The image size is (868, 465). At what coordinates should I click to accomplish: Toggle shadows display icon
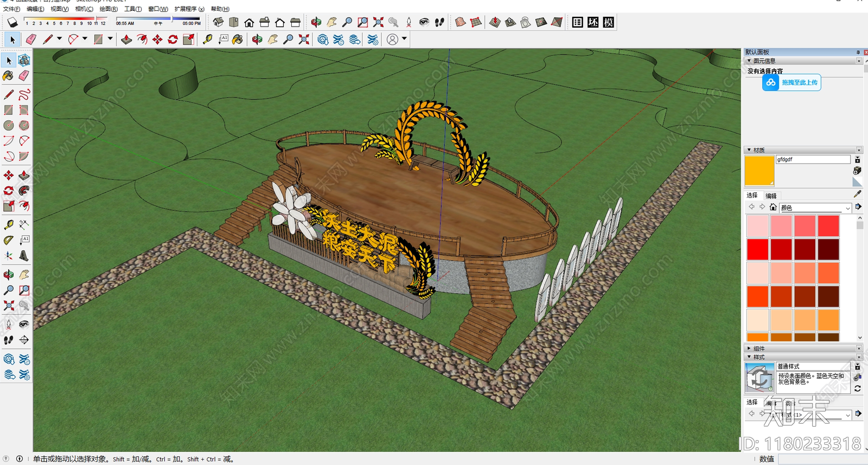tap(12, 22)
